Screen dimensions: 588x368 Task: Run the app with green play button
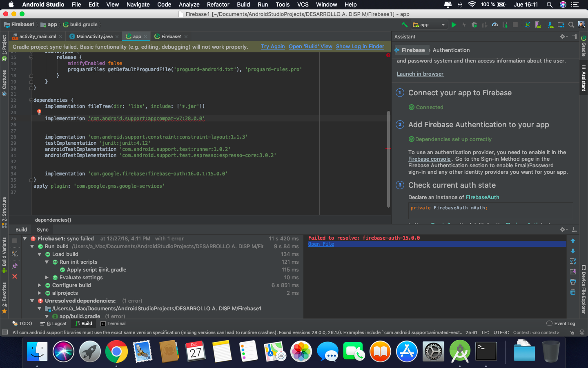point(454,25)
